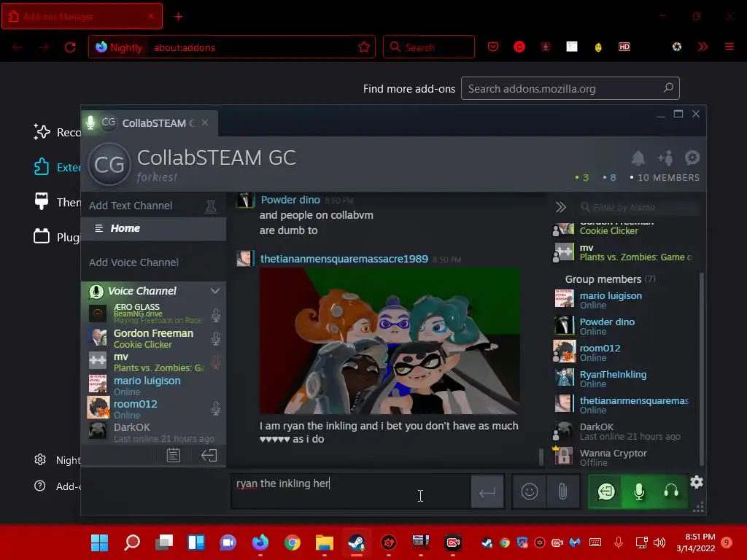The image size is (747, 560).
Task: Open a new browser tab with plus
Action: 178,17
